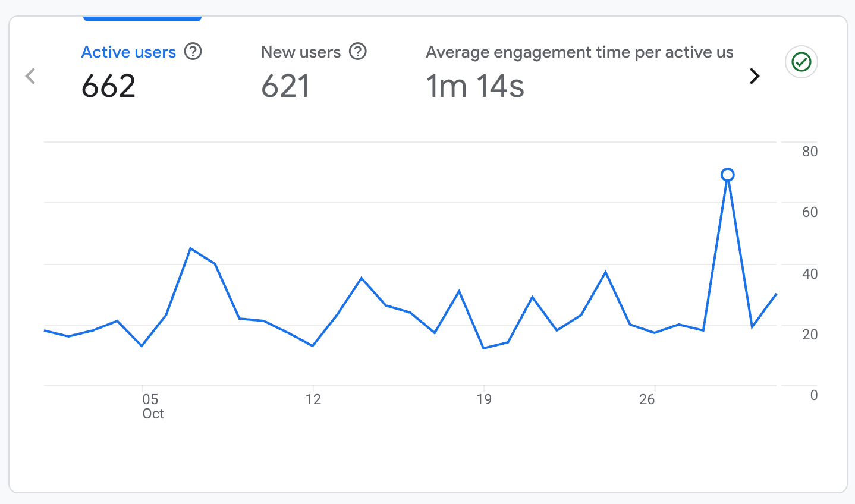Click the 60 label on y-axis
The height and width of the screenshot is (504, 855).
809,212
